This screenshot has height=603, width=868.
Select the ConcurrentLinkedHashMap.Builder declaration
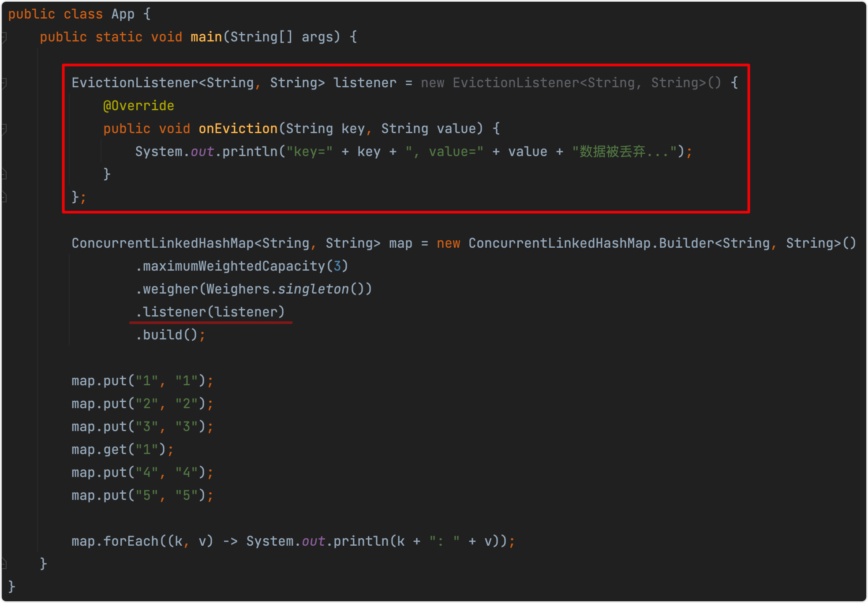(x=573, y=243)
